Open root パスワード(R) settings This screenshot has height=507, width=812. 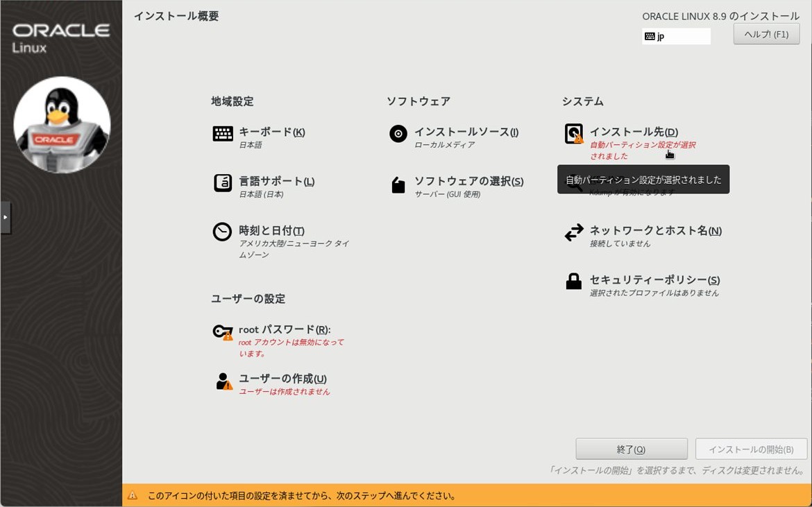click(285, 329)
